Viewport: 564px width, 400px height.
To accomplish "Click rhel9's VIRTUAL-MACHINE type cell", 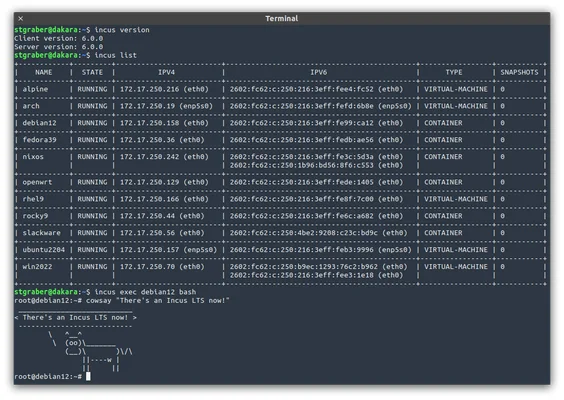I will pyautogui.click(x=456, y=199).
